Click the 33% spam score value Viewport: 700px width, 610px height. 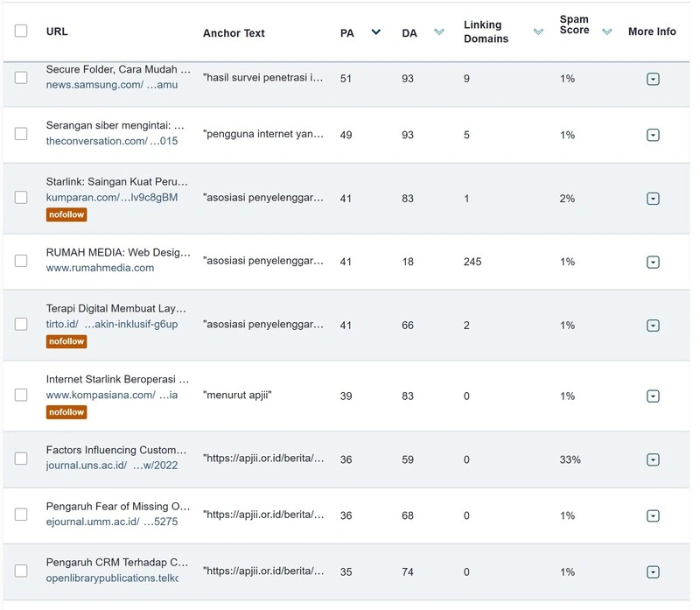[570, 459]
